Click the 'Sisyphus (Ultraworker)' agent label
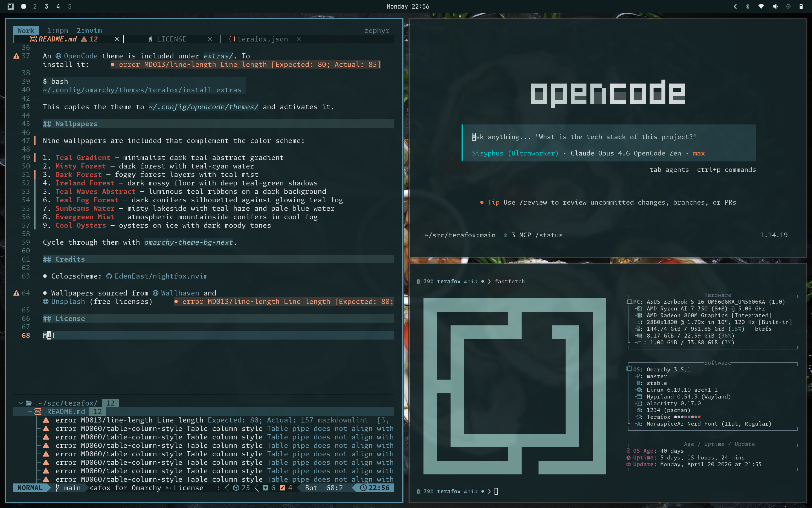 pos(515,153)
